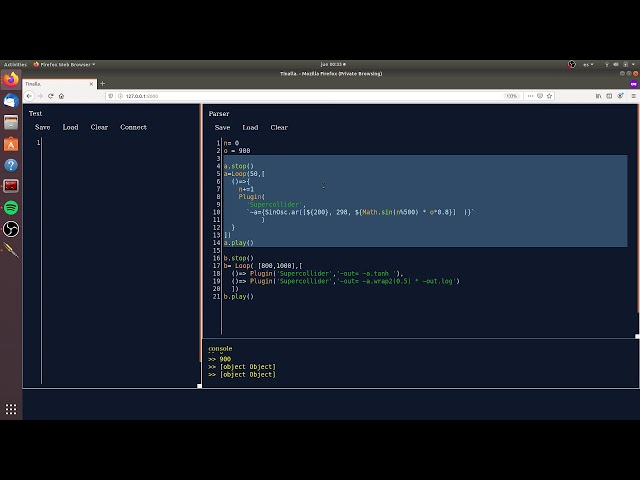Open Firefox from the Ubuntu dock

tap(11, 80)
